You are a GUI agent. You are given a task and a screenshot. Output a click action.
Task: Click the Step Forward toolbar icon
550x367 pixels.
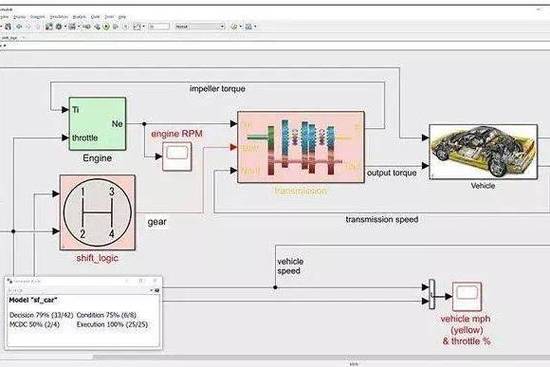click(x=115, y=26)
